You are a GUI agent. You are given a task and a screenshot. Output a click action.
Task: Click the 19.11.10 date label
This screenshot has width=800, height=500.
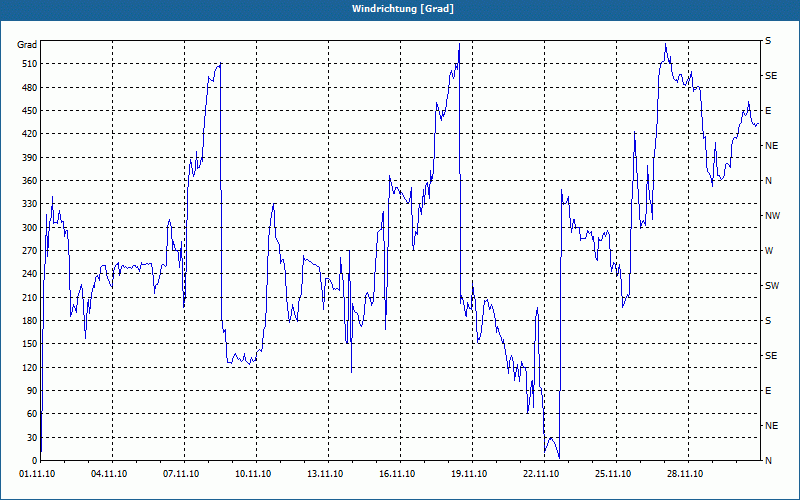tap(469, 474)
